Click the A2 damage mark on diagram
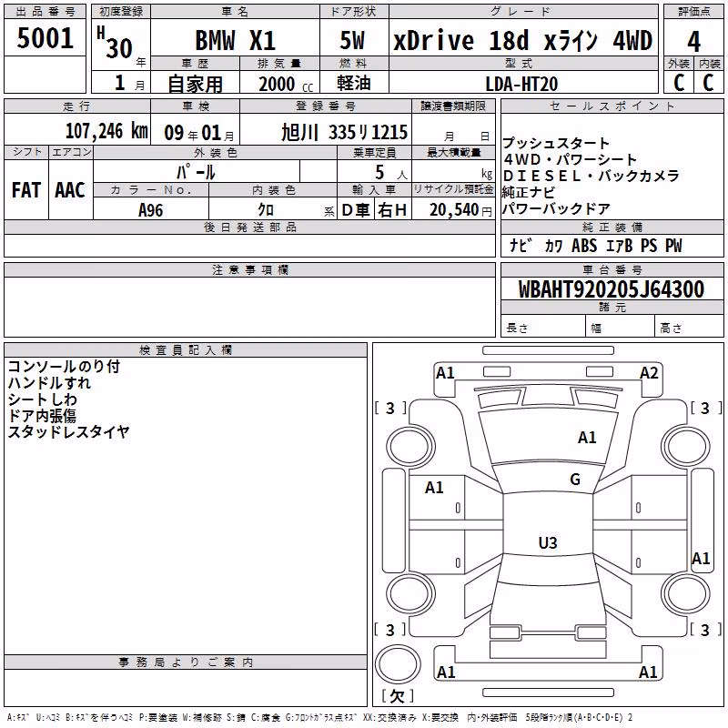The width and height of the screenshot is (728, 728). click(649, 373)
